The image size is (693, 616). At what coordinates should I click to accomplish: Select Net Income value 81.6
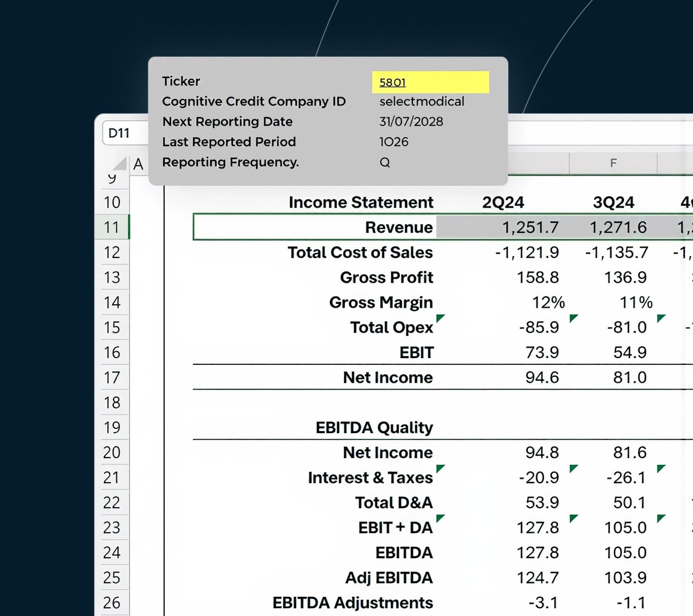point(630,452)
